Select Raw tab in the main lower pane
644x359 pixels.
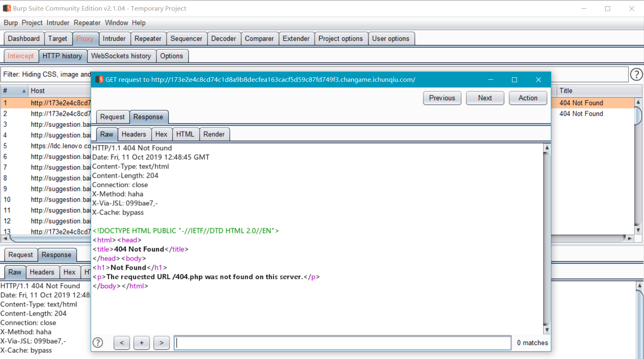[x=15, y=272]
